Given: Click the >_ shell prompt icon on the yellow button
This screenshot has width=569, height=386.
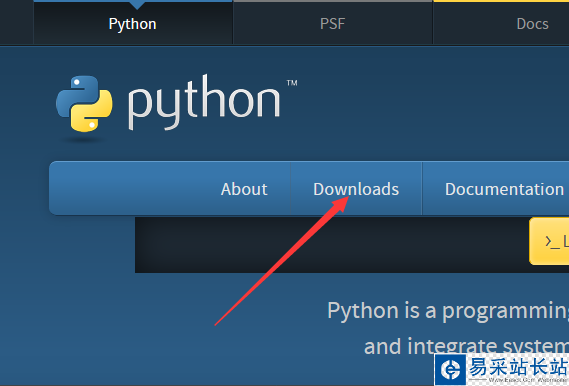Looking at the screenshot, I should click(552, 242).
